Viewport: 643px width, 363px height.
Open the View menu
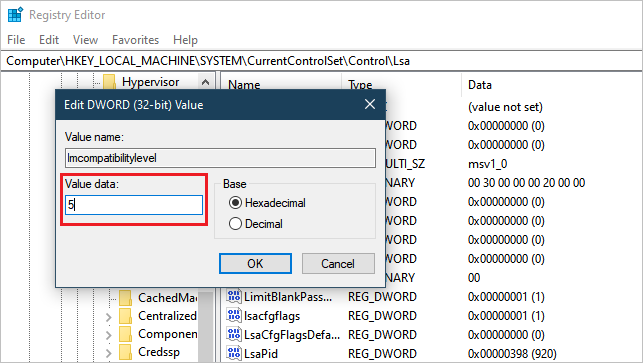point(85,40)
